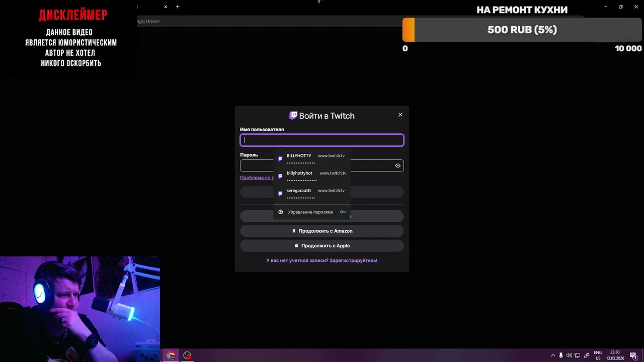This screenshot has height=362, width=644.
Task: Restore the browser window
Action: click(x=621, y=7)
